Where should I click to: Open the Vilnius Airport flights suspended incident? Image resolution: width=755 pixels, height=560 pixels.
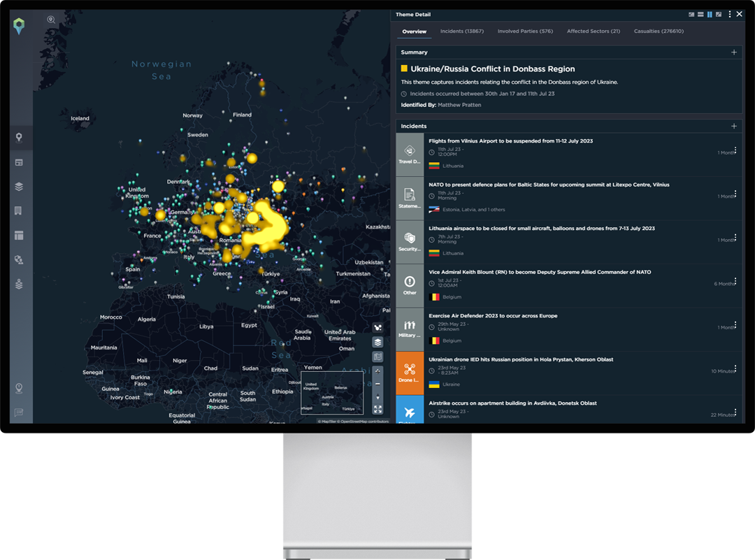pos(568,154)
